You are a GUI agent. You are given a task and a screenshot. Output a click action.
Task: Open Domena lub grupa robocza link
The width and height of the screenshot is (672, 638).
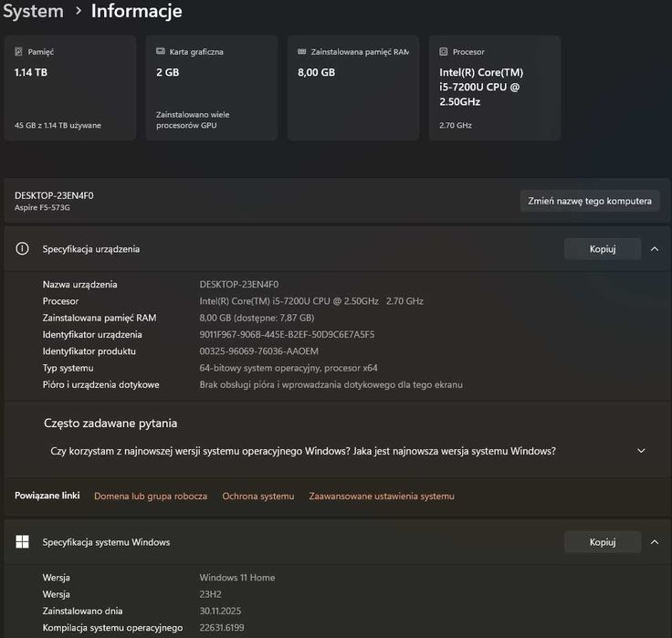point(151,496)
